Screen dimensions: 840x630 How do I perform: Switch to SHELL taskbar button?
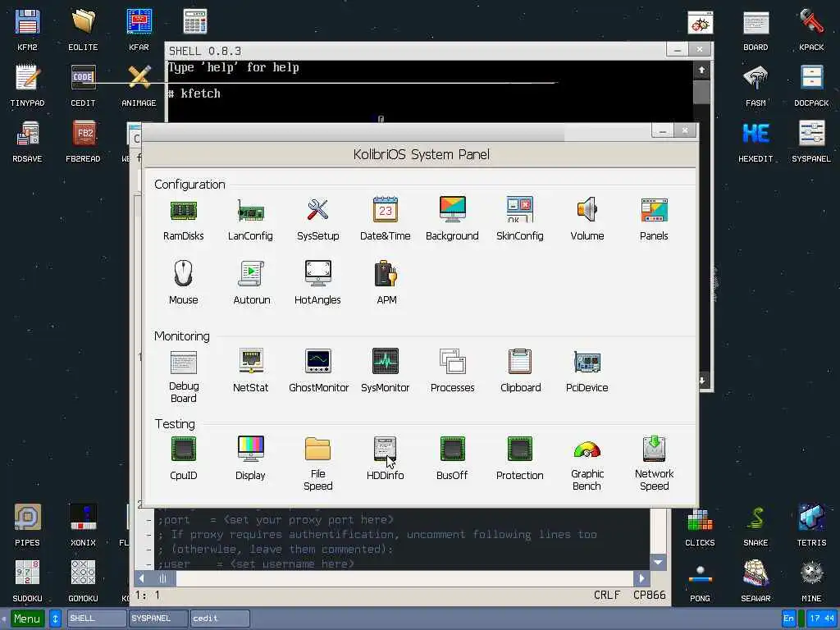tap(97, 619)
